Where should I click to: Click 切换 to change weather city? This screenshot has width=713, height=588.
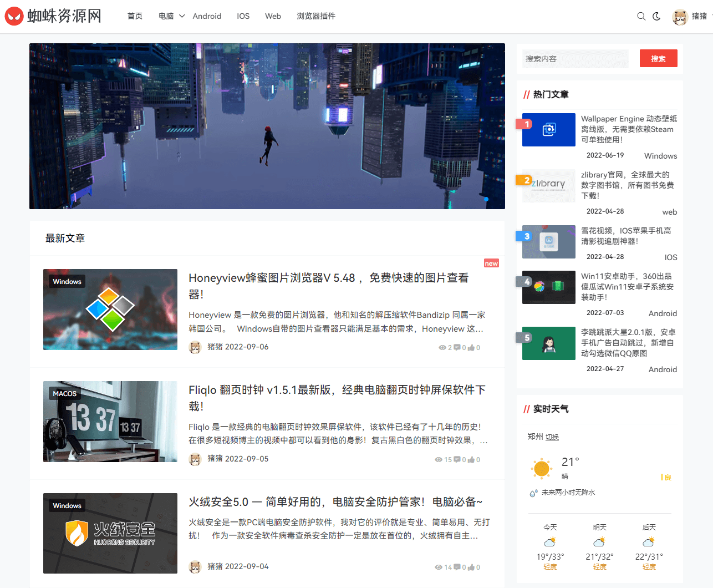click(x=552, y=437)
